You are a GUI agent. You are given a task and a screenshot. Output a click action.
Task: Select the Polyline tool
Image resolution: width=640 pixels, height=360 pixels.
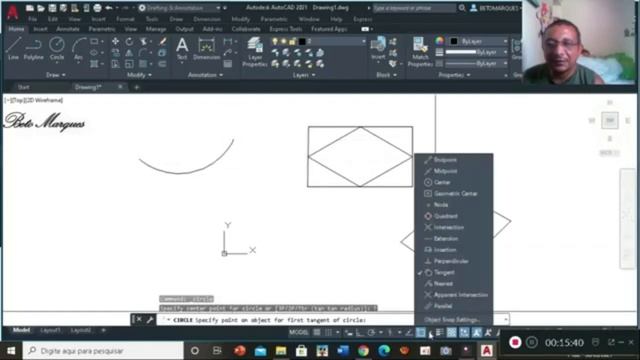click(33, 48)
